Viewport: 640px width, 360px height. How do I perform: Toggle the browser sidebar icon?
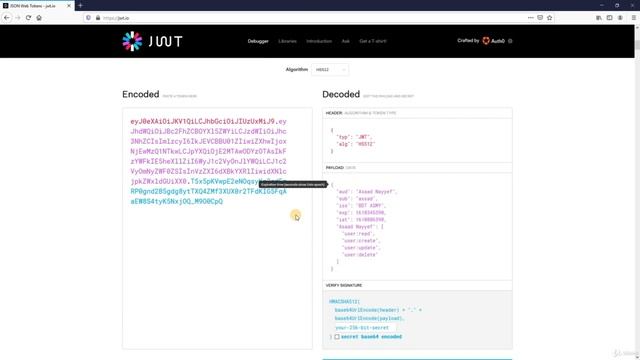[609, 18]
